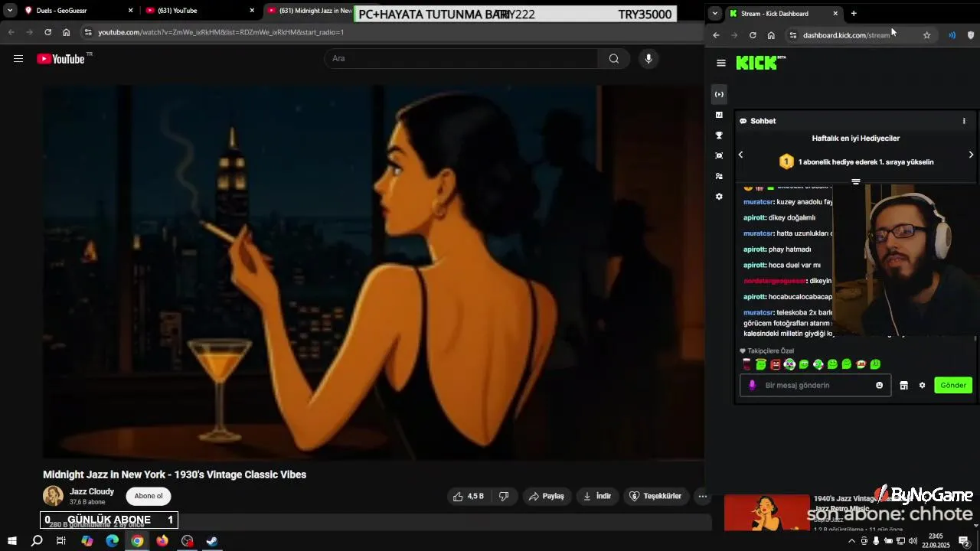Open Steam from the taskbar
Viewport: 980px width, 551px height.
(212, 541)
